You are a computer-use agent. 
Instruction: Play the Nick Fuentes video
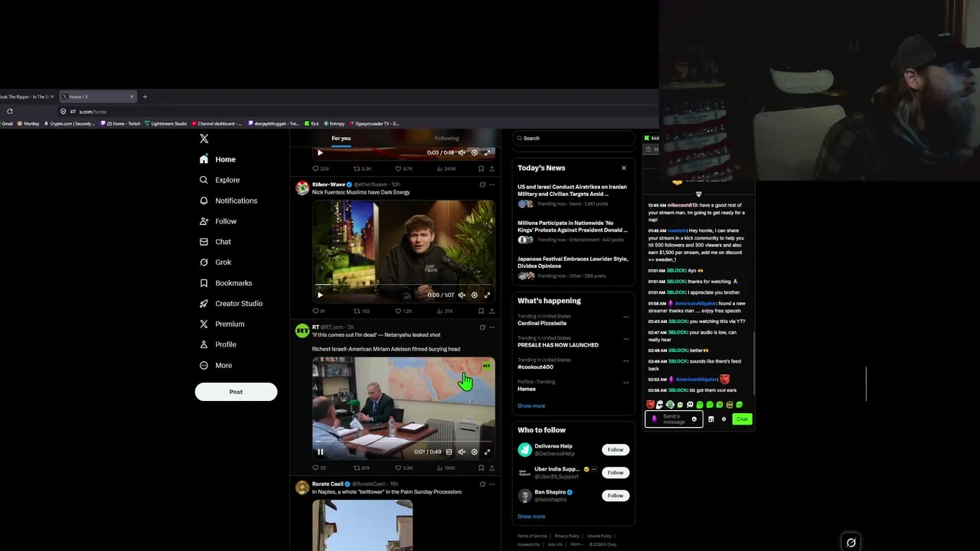320,295
